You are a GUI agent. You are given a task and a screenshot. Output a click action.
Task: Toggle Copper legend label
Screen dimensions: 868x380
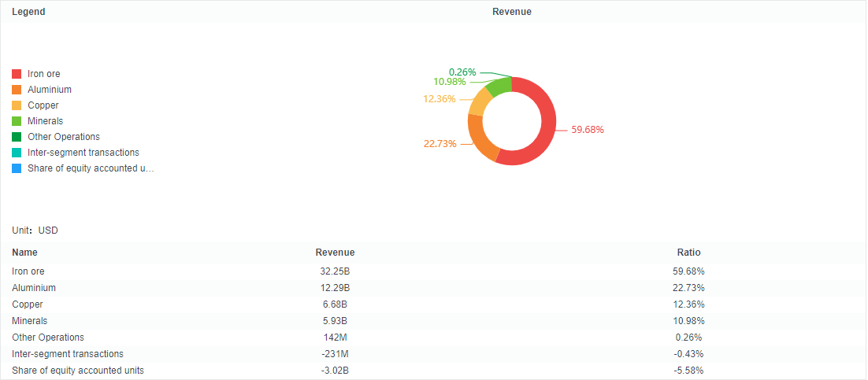[43, 105]
